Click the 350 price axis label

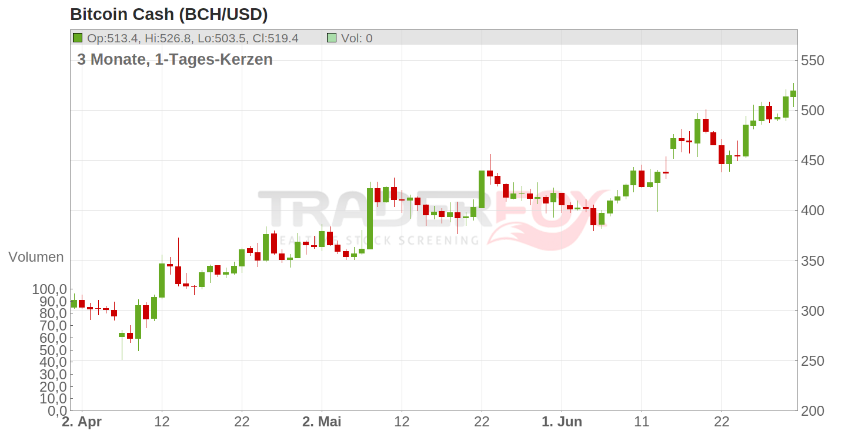coord(813,261)
